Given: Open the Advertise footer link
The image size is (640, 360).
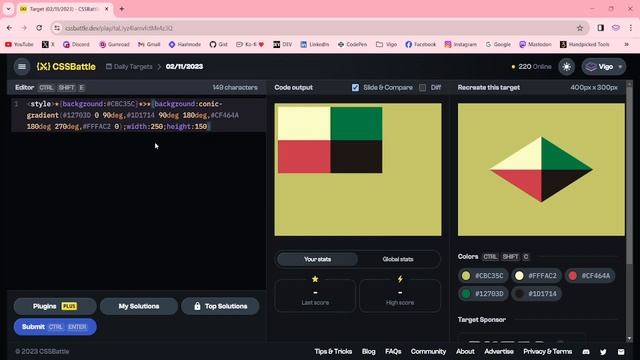Looking at the screenshot, I should tap(499, 351).
